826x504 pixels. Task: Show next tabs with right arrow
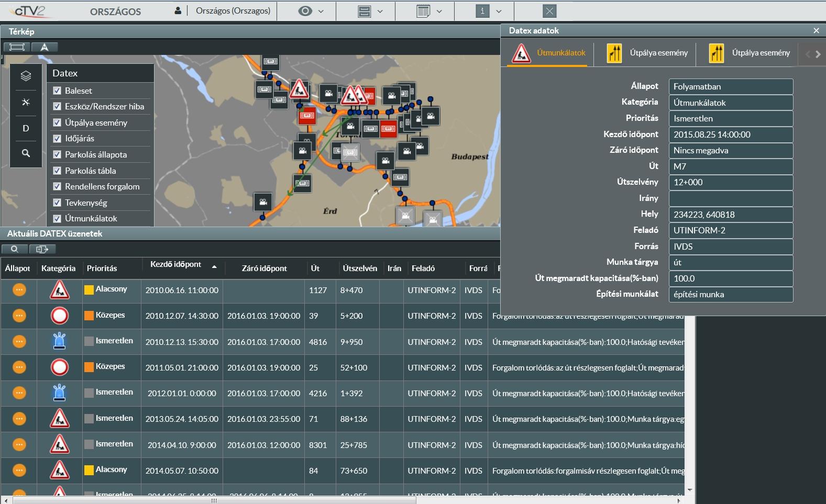tap(818, 54)
